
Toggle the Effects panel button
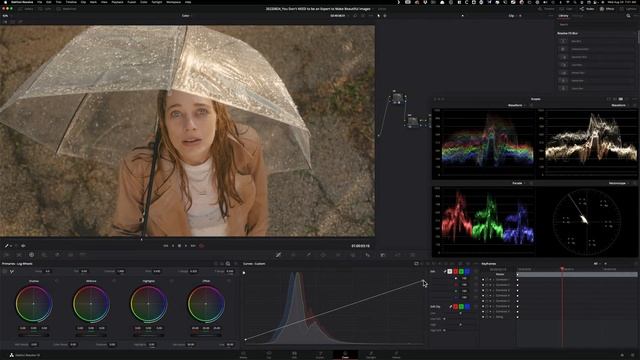point(607,9)
